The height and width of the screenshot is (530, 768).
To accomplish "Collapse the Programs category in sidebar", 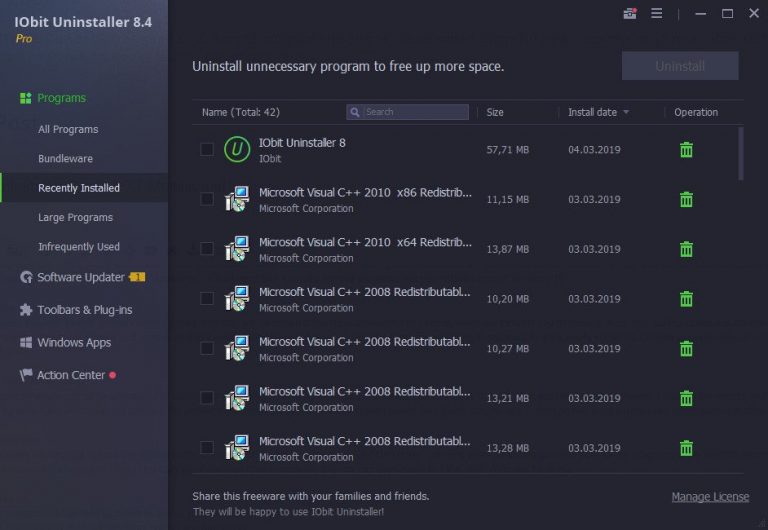I will 53,98.
